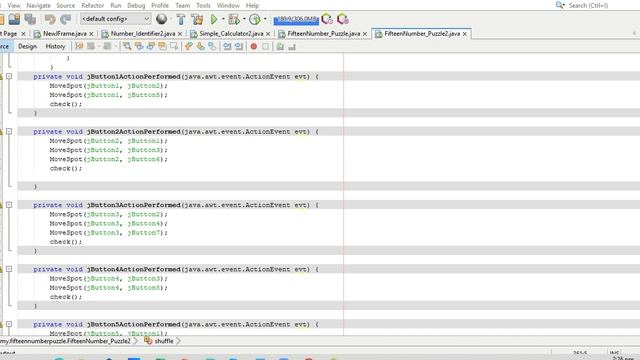Open the Refactor menu
Screen dimensions: 640x360
(93, 5)
